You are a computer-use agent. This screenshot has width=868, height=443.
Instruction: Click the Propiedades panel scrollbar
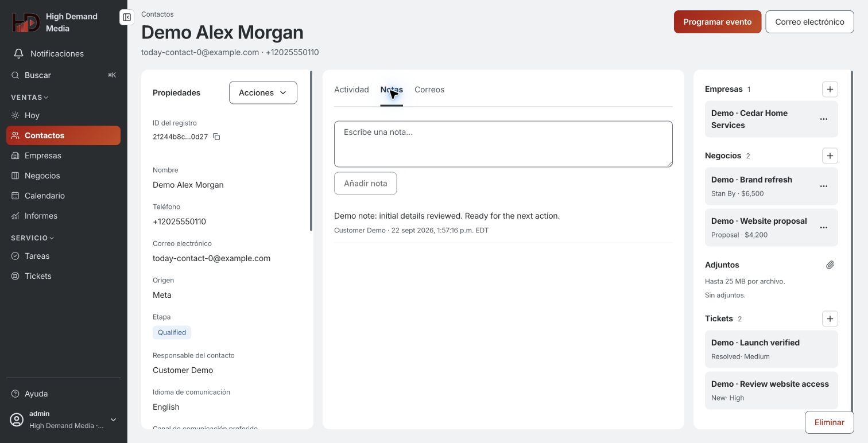point(311,150)
